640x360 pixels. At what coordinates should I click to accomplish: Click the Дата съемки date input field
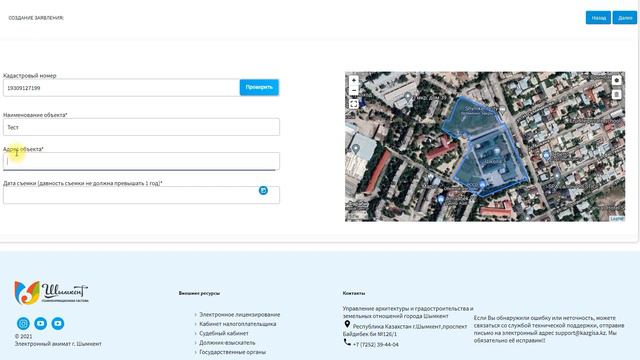tap(141, 195)
